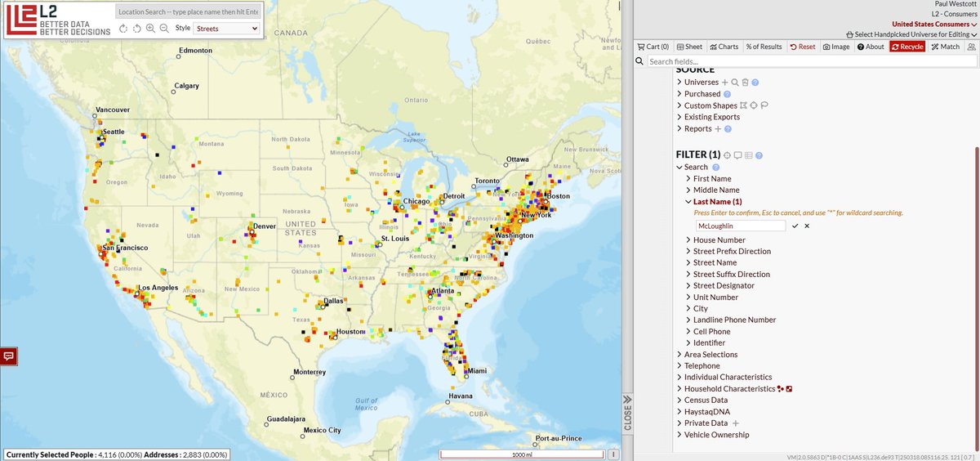
Task: Expand the Telephone group
Action: [x=679, y=366]
